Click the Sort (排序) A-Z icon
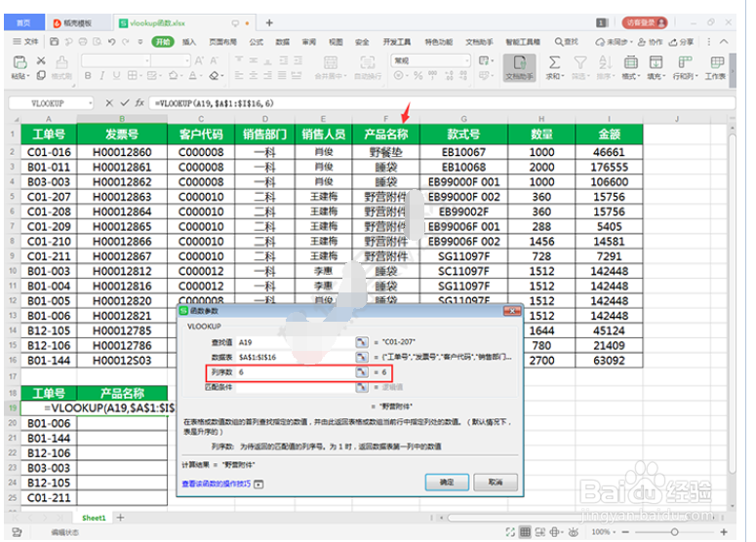 [605, 62]
